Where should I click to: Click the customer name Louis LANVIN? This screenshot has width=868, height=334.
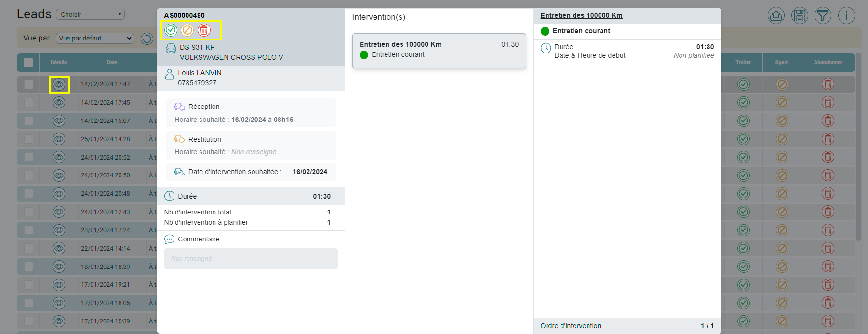pyautogui.click(x=200, y=73)
